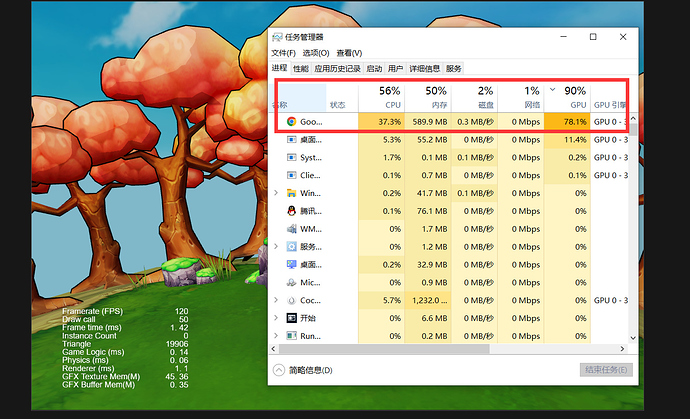Click the horizontal scrollbar thumb
The width and height of the screenshot is (690, 419).
tap(384, 349)
